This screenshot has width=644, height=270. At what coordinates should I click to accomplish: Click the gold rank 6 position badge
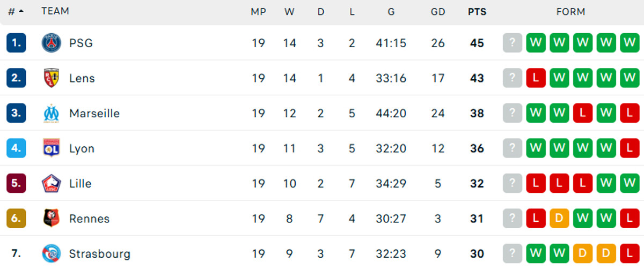(16, 219)
